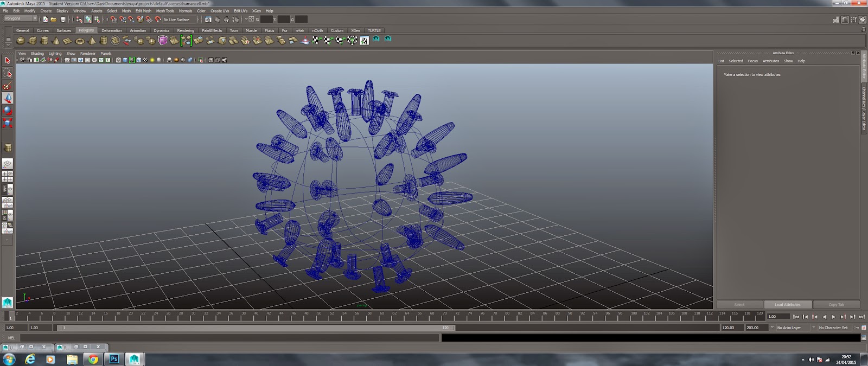Click the current frame 1.00 input field
Image resolution: width=868 pixels, height=366 pixels.
777,317
